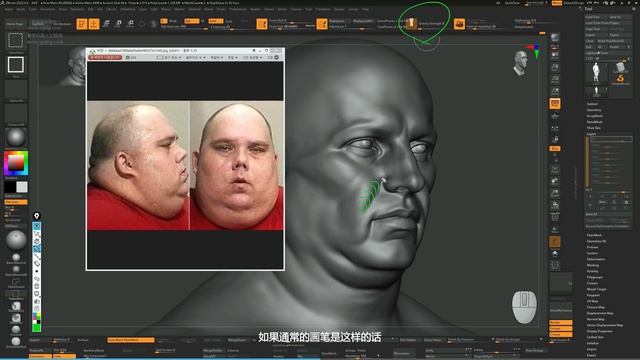Expand the Deformation subpalette

[596, 259]
